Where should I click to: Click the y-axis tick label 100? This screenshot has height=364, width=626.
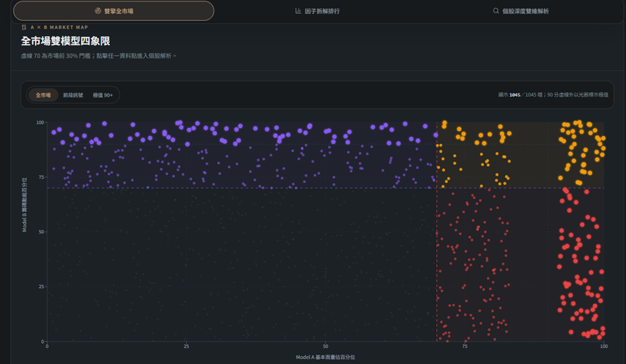point(40,122)
